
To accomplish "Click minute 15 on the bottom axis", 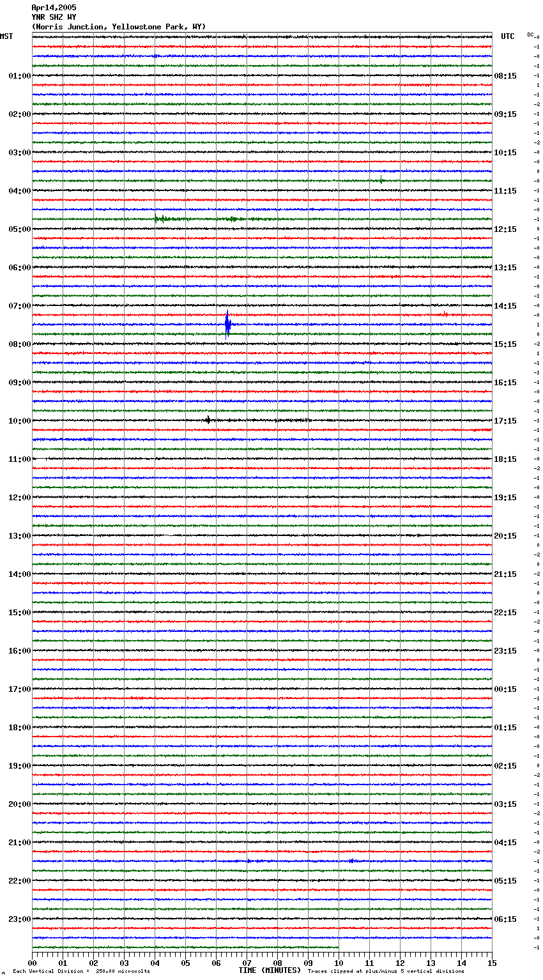I will (x=492, y=963).
